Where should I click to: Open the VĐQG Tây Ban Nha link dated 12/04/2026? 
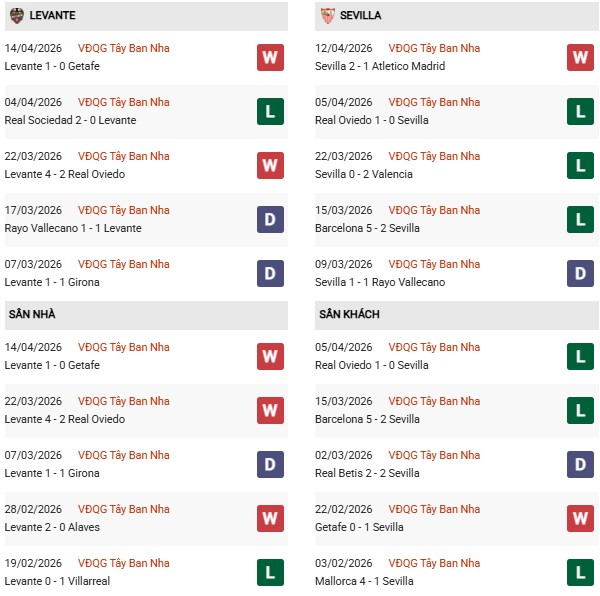(434, 48)
